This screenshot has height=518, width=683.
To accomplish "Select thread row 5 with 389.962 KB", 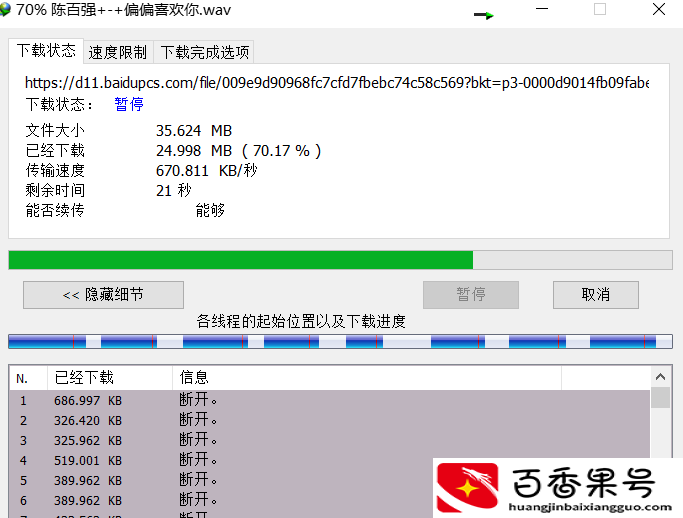I will tap(330, 481).
